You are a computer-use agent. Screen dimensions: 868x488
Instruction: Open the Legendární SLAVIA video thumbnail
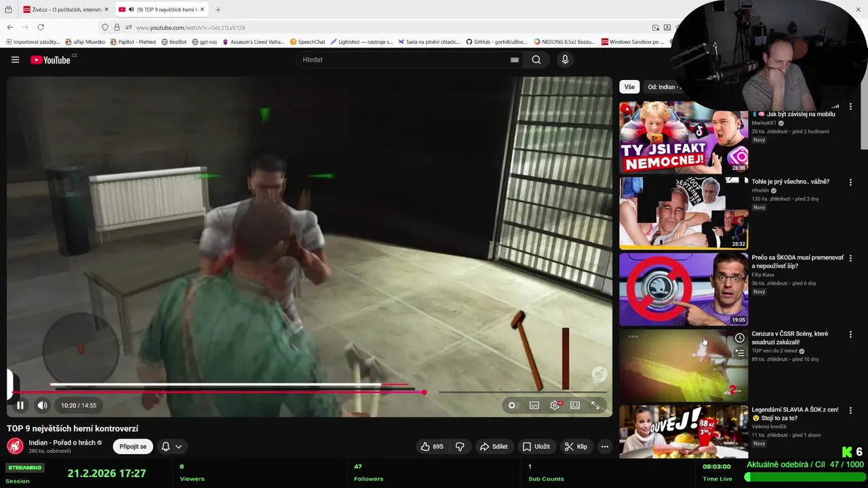pos(684,432)
